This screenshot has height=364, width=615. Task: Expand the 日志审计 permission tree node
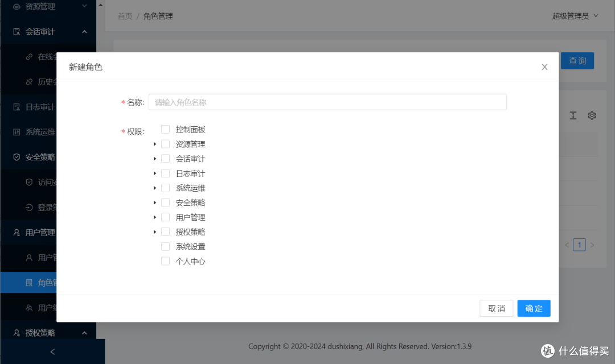tap(155, 173)
